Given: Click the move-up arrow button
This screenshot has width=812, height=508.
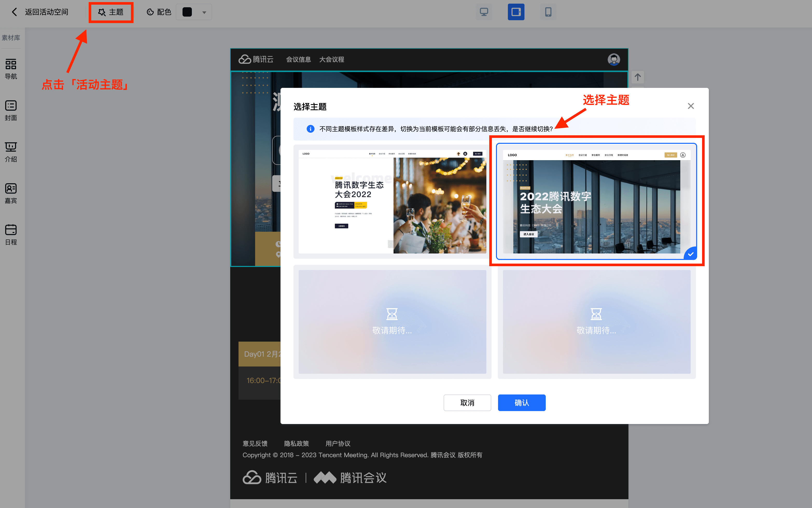Looking at the screenshot, I should click(x=638, y=77).
